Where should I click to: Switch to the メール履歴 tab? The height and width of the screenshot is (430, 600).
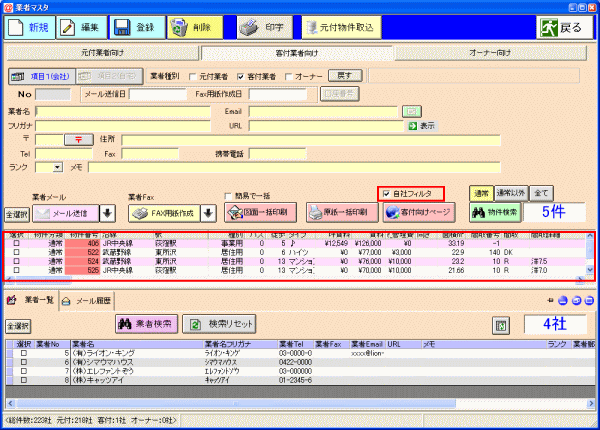[87, 301]
